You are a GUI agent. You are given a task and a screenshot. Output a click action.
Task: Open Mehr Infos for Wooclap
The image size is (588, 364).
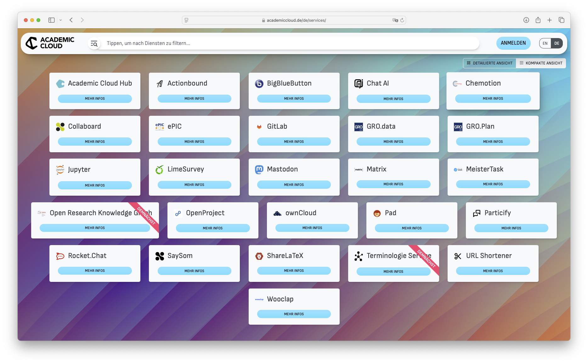pos(294,314)
